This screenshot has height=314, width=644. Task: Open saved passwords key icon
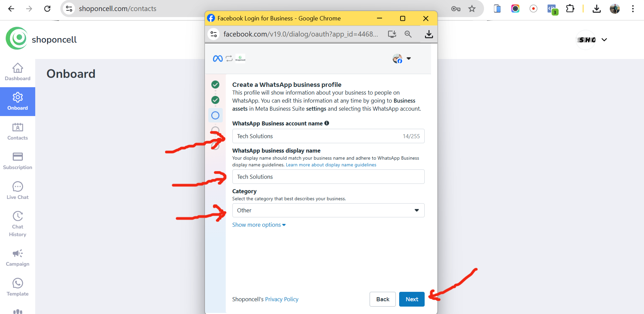coord(455,9)
